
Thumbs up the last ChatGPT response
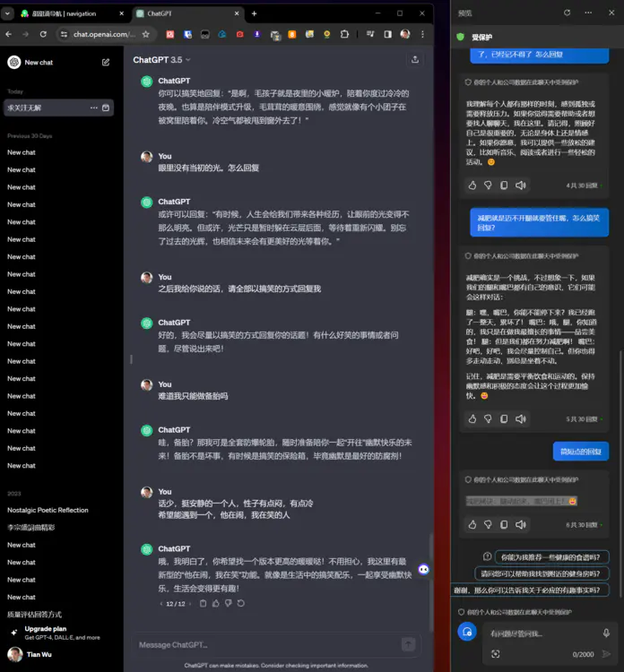point(216,604)
